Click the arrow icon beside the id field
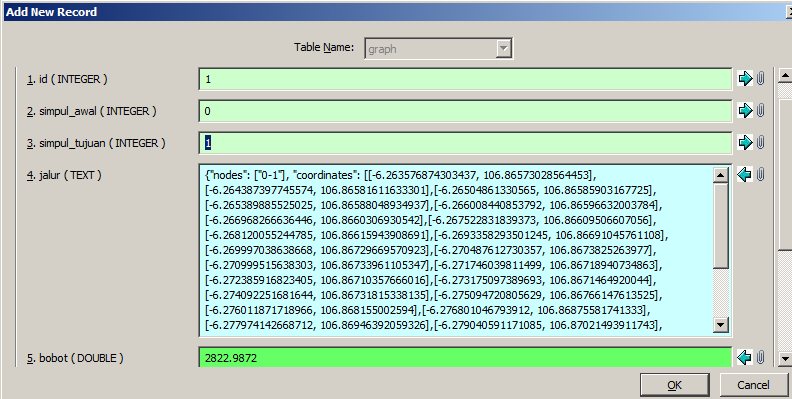792x399 pixels. [x=745, y=79]
